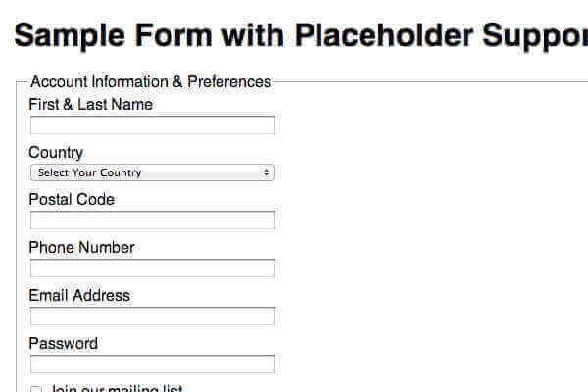Click the First & Last Name input field

click(152, 125)
